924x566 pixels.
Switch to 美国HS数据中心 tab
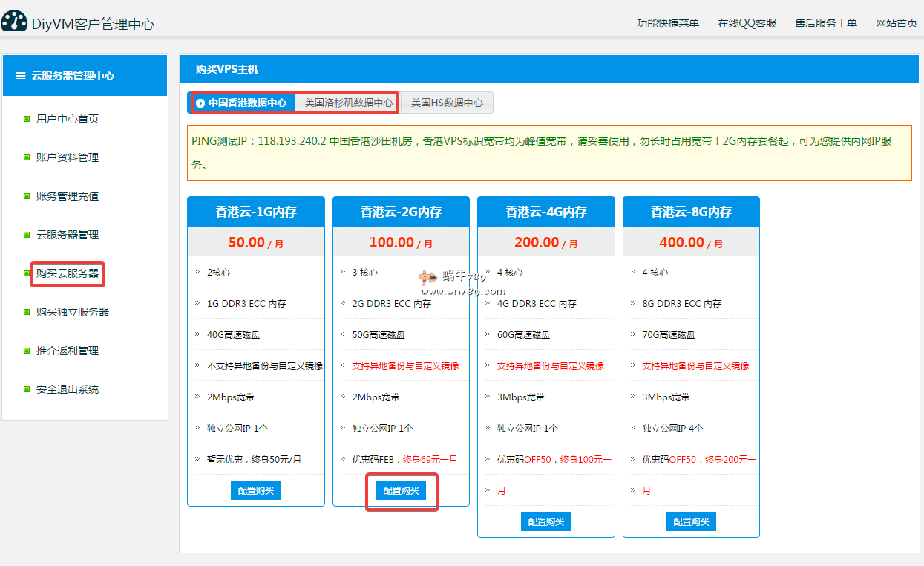(447, 103)
